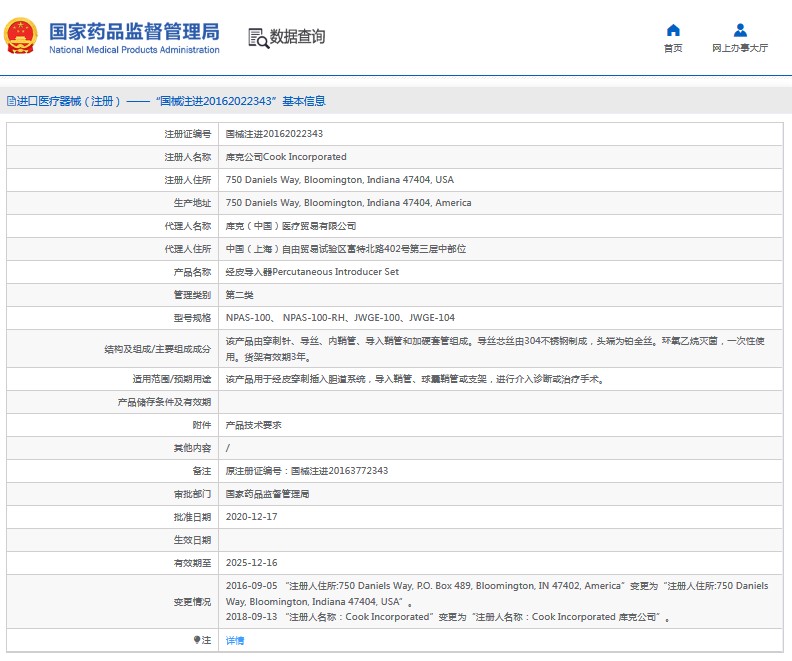Open the 详情 details link
This screenshot has height=661, width=792.
tap(235, 640)
